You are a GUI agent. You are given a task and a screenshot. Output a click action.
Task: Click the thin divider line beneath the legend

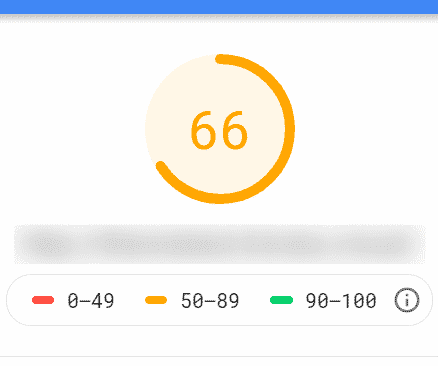coord(219,357)
